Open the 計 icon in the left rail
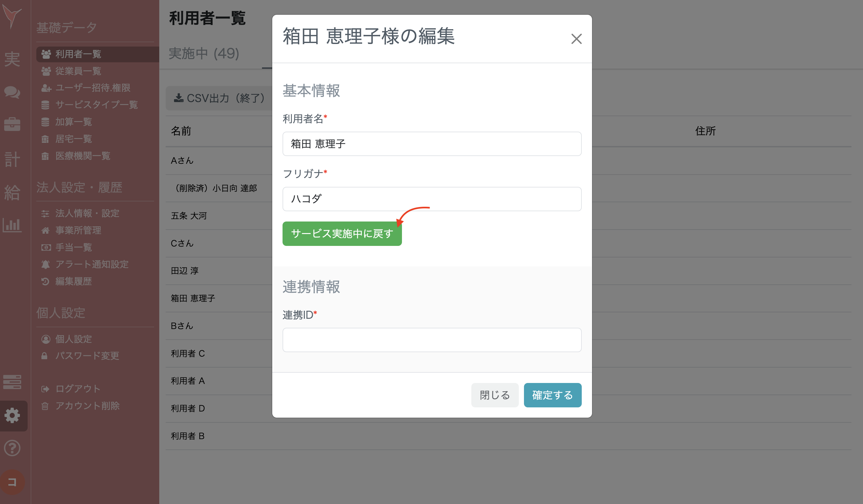 pos(12,159)
